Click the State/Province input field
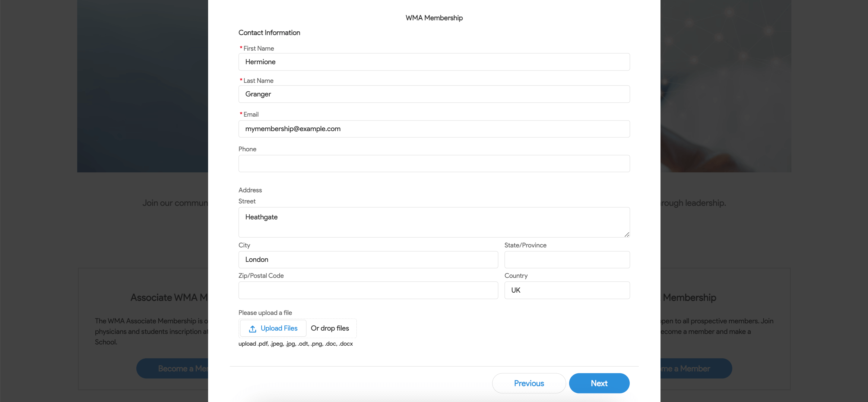 coord(567,259)
